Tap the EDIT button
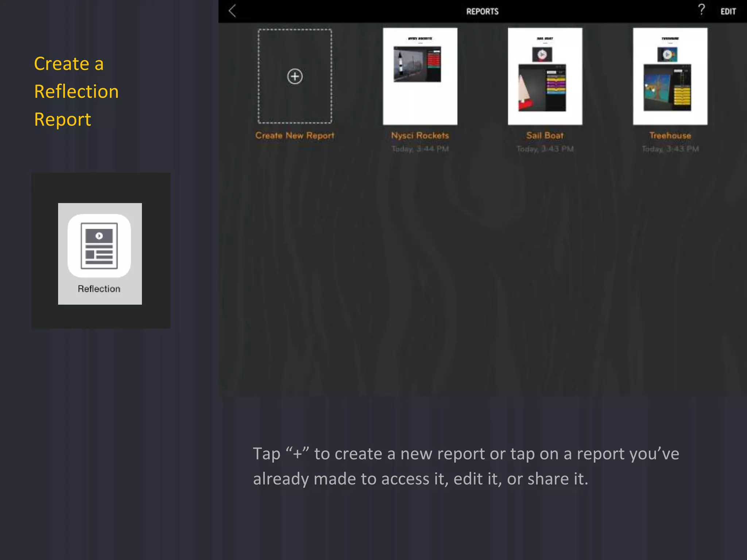The width and height of the screenshot is (747, 560). [x=728, y=12]
